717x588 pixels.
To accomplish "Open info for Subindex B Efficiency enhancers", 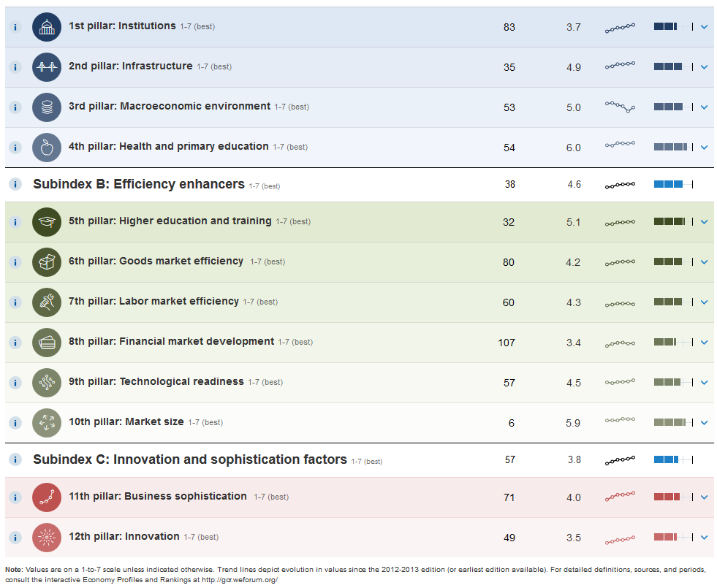I will point(15,184).
